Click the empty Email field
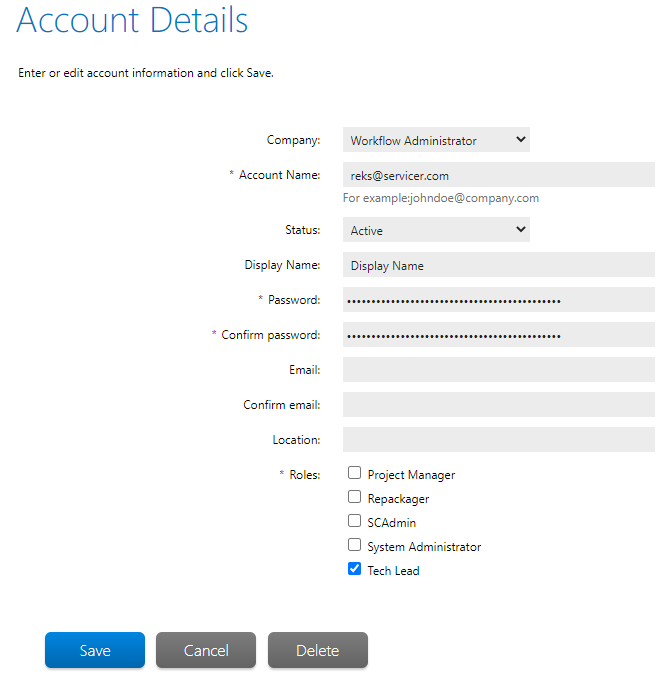The height and width of the screenshot is (683, 668). pyautogui.click(x=498, y=370)
